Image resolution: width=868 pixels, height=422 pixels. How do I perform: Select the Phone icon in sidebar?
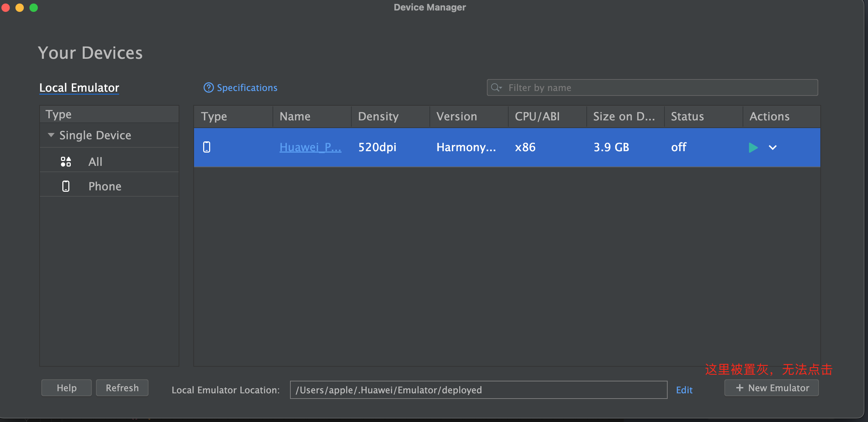coord(66,186)
